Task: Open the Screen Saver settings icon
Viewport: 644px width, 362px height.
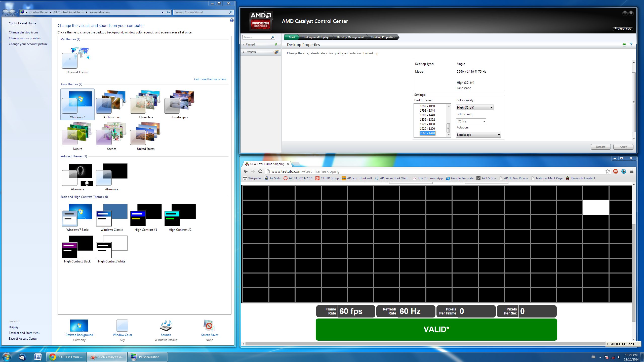Action: click(x=209, y=326)
